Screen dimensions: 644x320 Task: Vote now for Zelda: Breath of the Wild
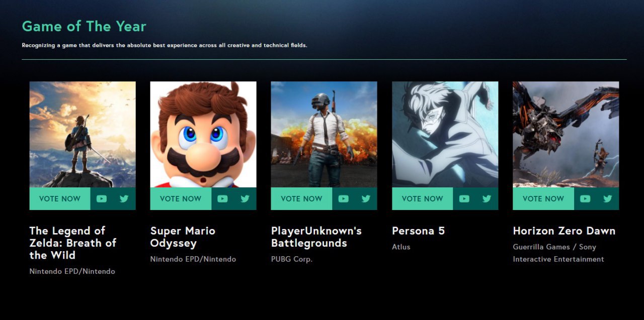tap(60, 198)
